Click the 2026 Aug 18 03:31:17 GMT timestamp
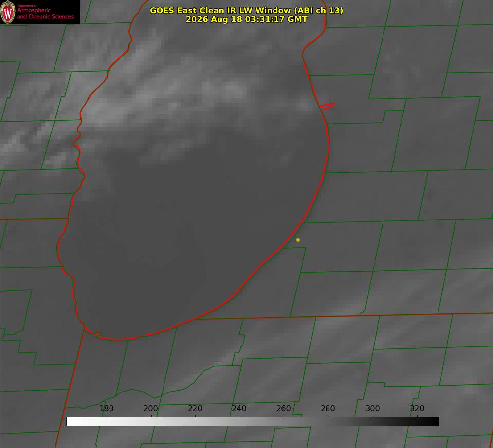The image size is (493, 448). 247,19
